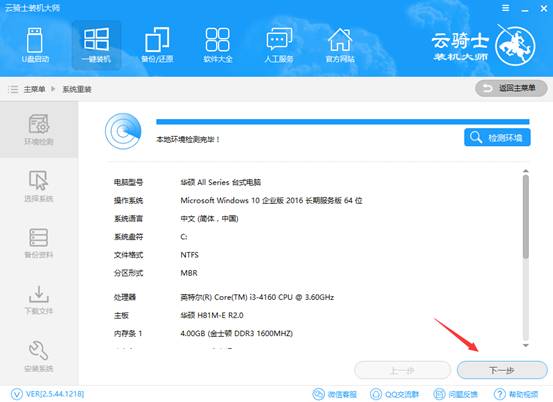Click the radar scan icon
The width and height of the screenshot is (553, 402).
click(123, 131)
